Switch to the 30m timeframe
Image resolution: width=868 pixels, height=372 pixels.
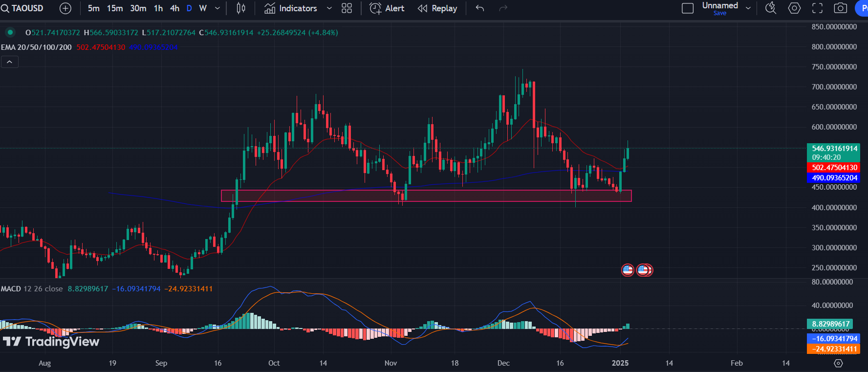(x=138, y=8)
